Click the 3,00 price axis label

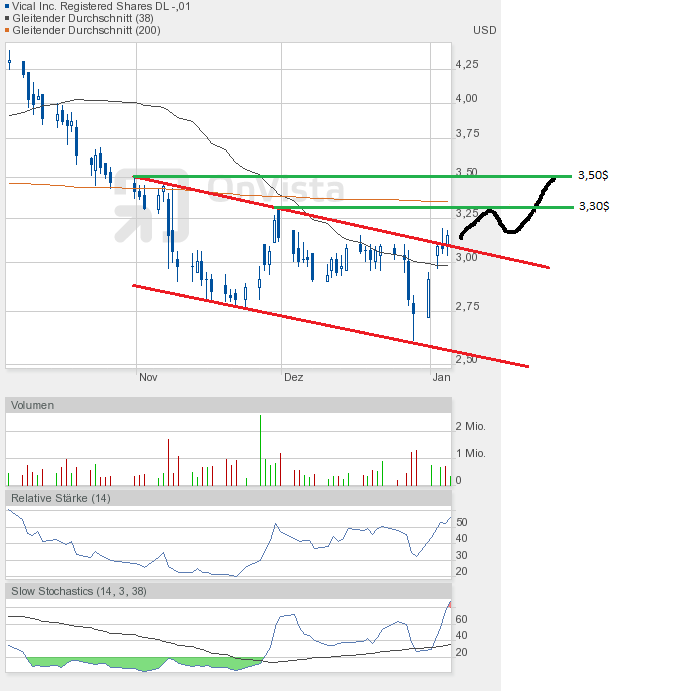[x=467, y=257]
